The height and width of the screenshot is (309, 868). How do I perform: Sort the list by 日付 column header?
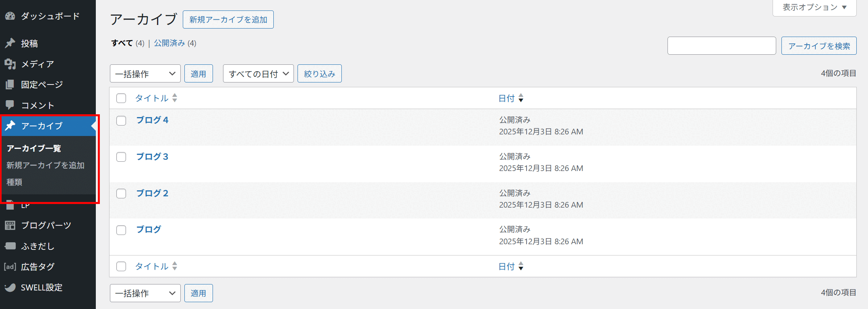(506, 98)
